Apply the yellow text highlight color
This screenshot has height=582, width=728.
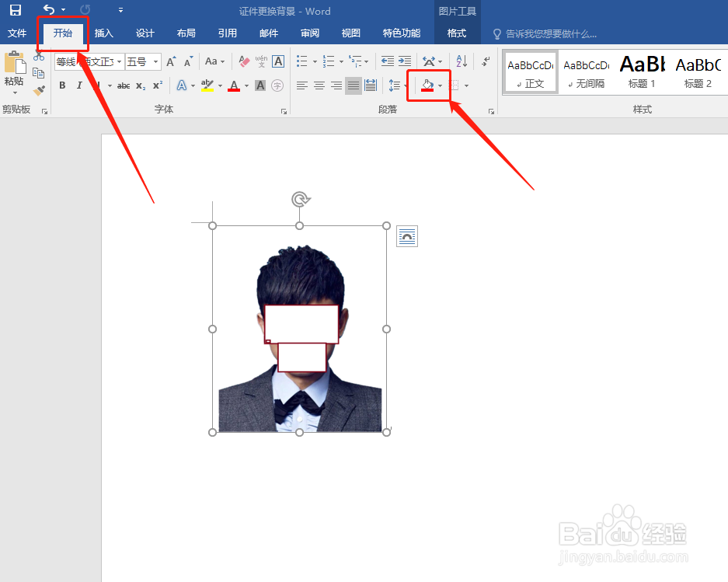pos(207,85)
